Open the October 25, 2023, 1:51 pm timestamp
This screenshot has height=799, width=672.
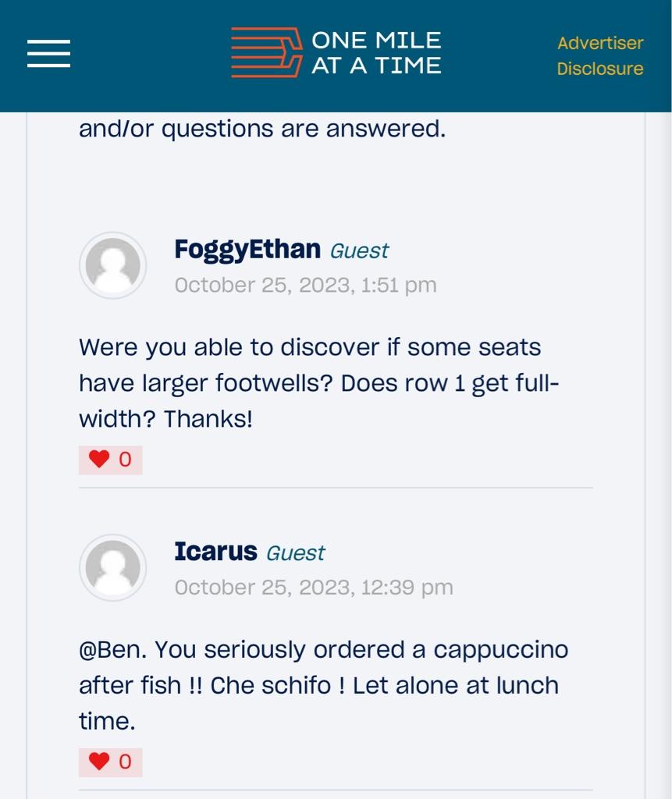[x=305, y=285]
